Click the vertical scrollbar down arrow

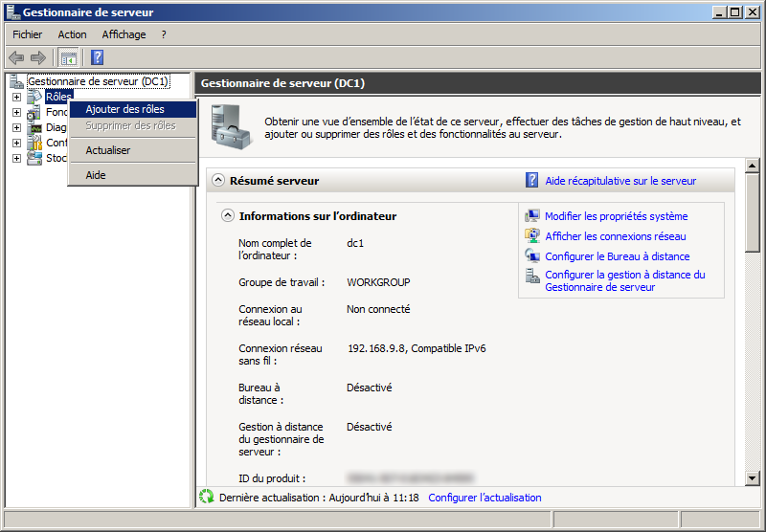pyautogui.click(x=752, y=478)
